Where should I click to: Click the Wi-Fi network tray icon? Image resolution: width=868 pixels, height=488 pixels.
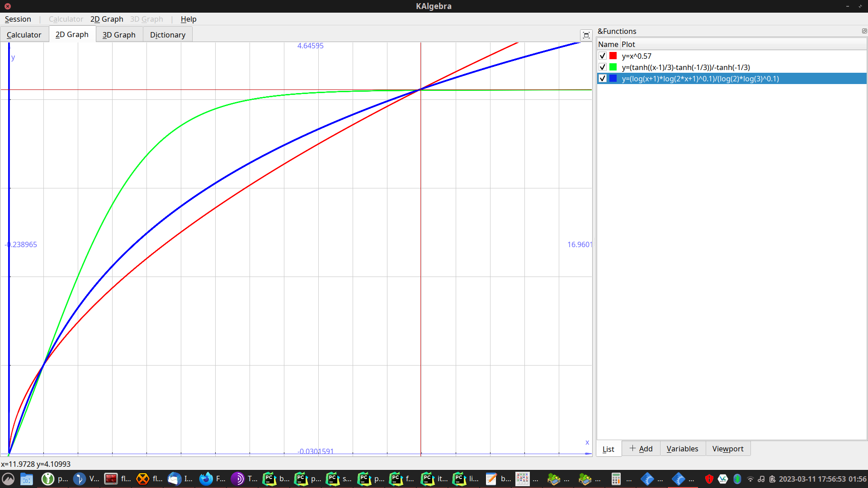click(750, 479)
